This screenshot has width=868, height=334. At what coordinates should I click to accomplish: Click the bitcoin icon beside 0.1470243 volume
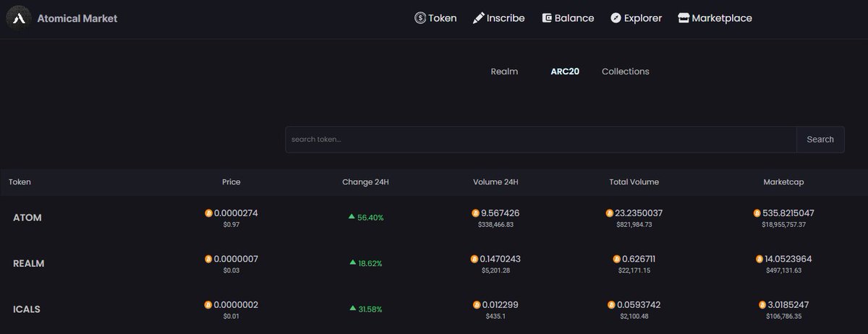click(475, 259)
